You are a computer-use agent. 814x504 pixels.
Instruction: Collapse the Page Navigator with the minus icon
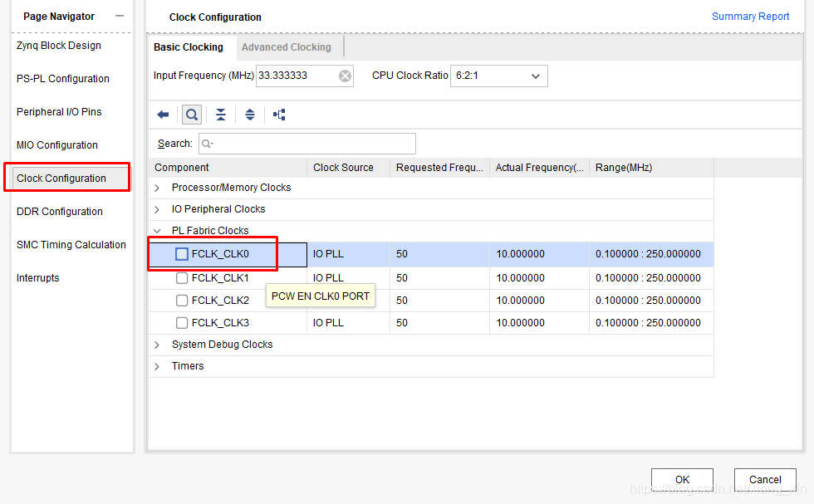(120, 16)
